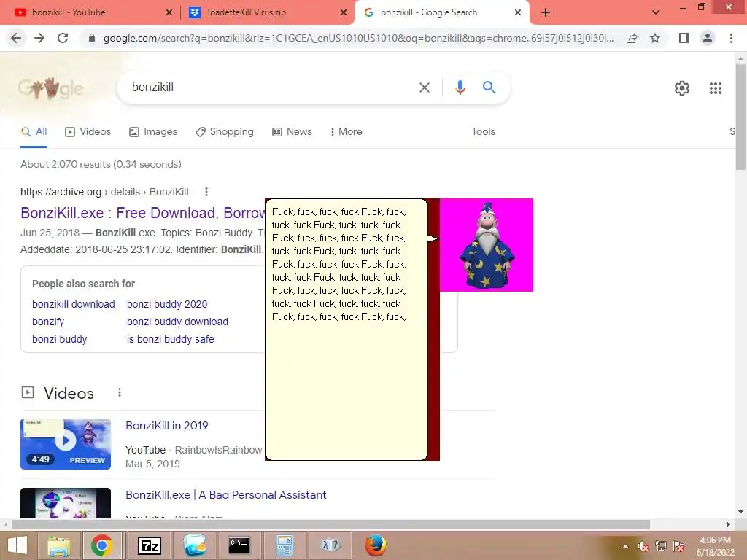Open 'BonziKill in 2019' video link
The image size is (747, 560).
167,426
